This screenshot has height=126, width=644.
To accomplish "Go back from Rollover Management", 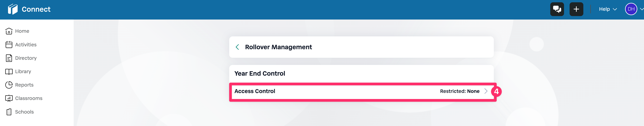I will (237, 47).
